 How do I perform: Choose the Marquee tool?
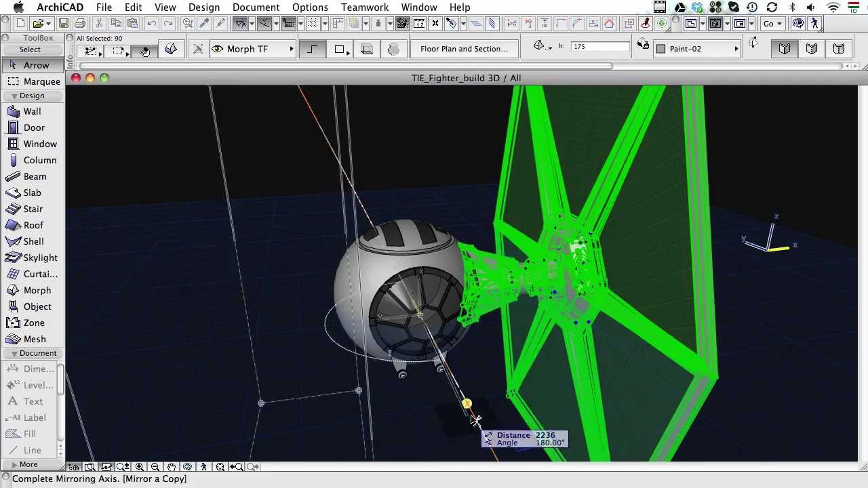click(32, 81)
